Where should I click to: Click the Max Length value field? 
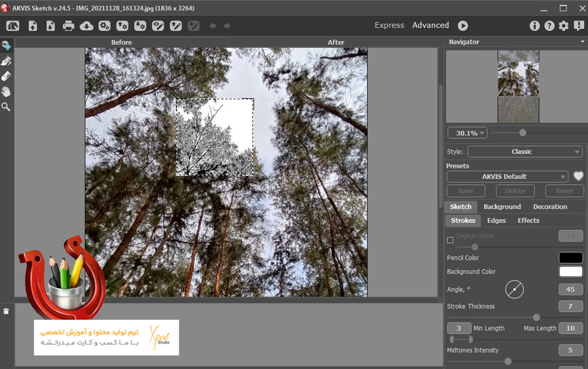571,328
